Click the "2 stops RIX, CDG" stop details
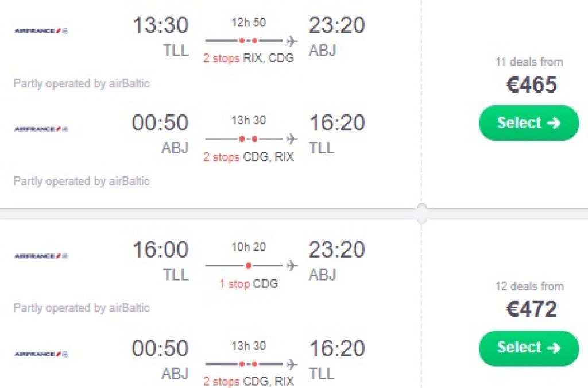 pyautogui.click(x=248, y=59)
